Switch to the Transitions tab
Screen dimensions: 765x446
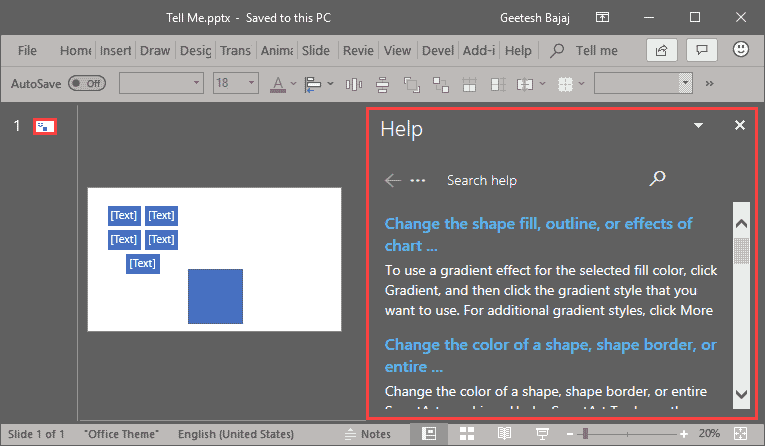[235, 50]
